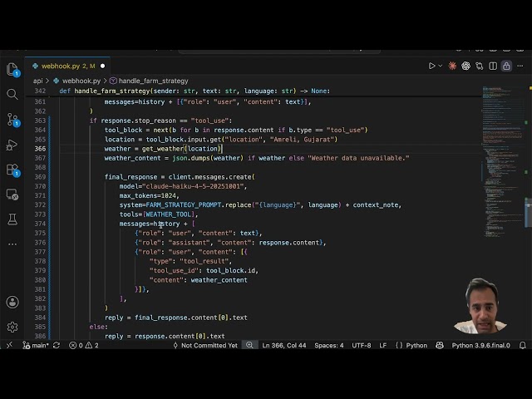
Task: Click weather_content on line 380
Action: click(219, 280)
